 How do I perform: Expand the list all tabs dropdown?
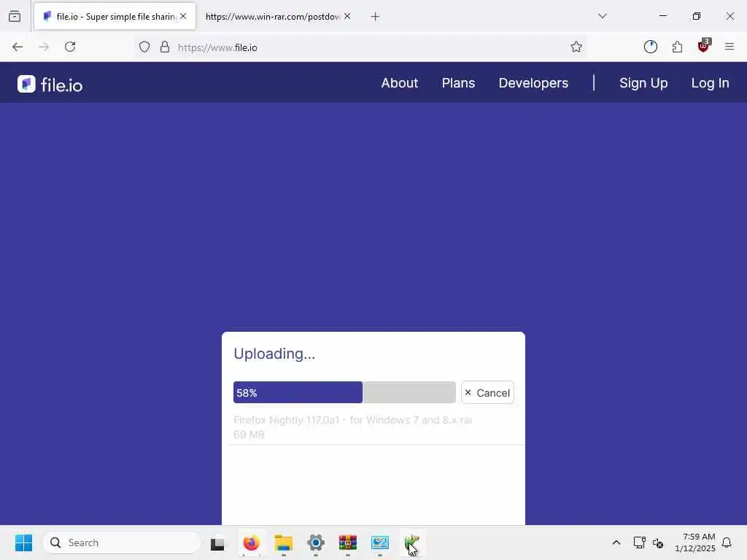tap(602, 16)
